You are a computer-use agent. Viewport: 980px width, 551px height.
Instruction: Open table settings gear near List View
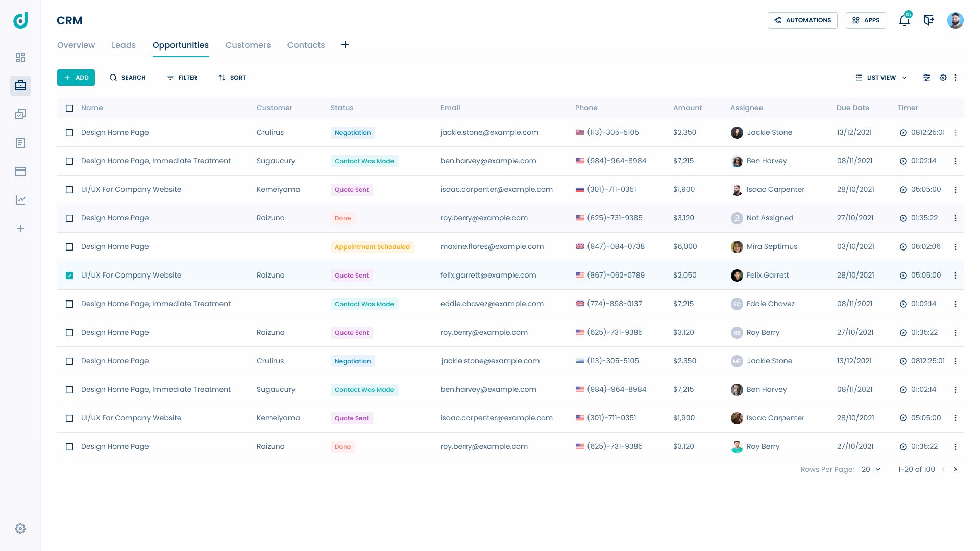[943, 78]
